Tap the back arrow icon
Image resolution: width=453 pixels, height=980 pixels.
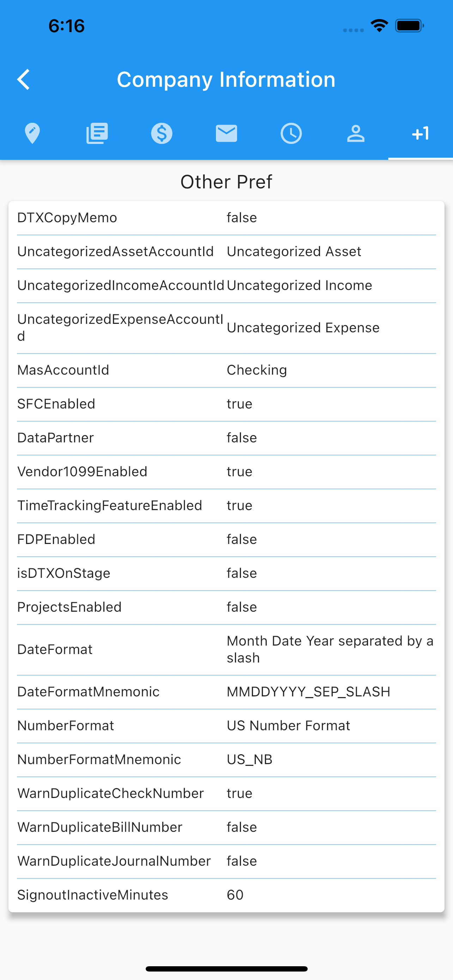click(24, 79)
